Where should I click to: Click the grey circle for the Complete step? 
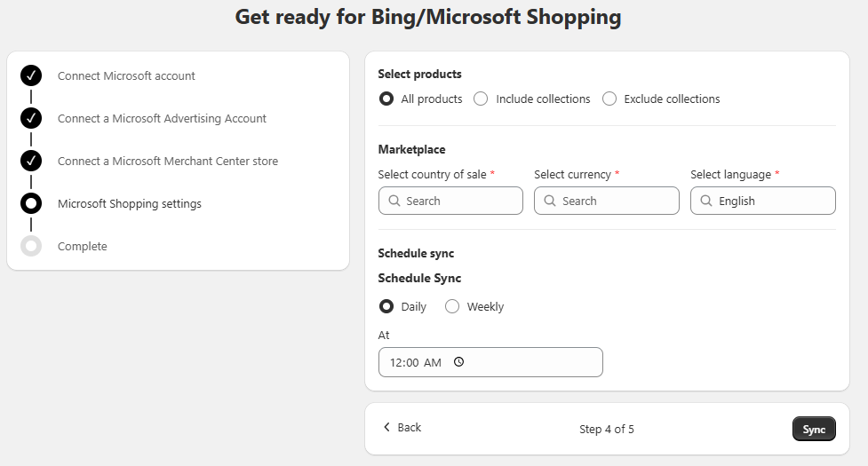(x=31, y=246)
